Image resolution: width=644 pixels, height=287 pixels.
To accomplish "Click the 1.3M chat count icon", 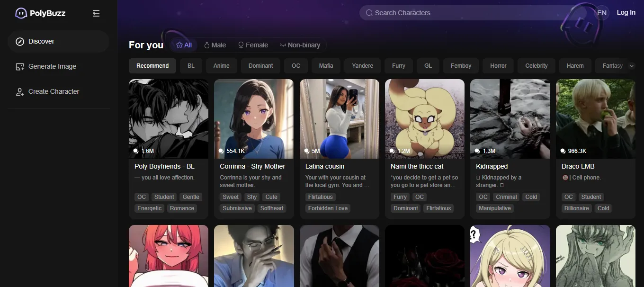I will tap(477, 151).
